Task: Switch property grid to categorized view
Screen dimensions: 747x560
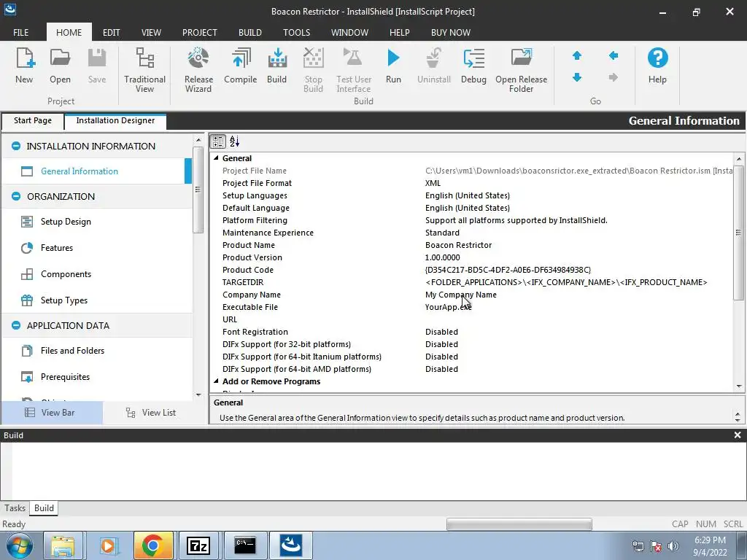Action: click(218, 141)
